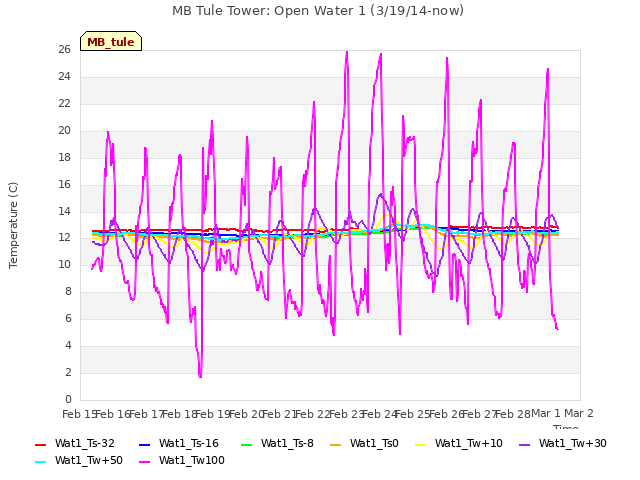Click the y-axis value 20

click(64, 130)
